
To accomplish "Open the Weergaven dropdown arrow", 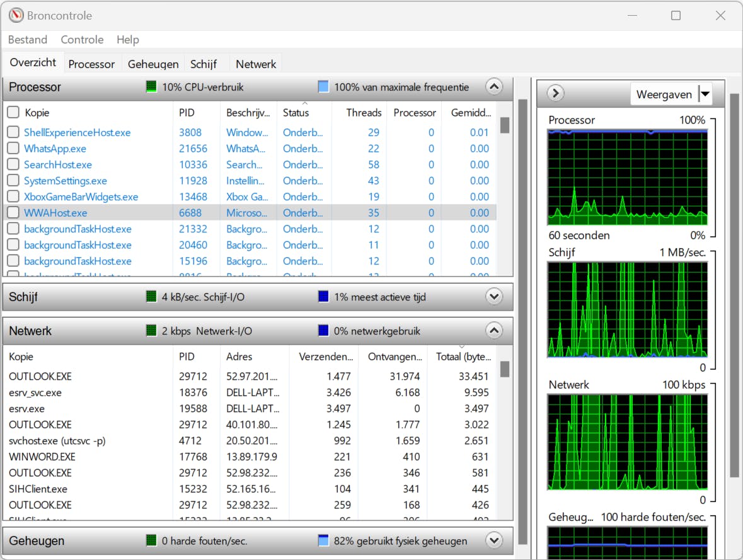I will 705,94.
